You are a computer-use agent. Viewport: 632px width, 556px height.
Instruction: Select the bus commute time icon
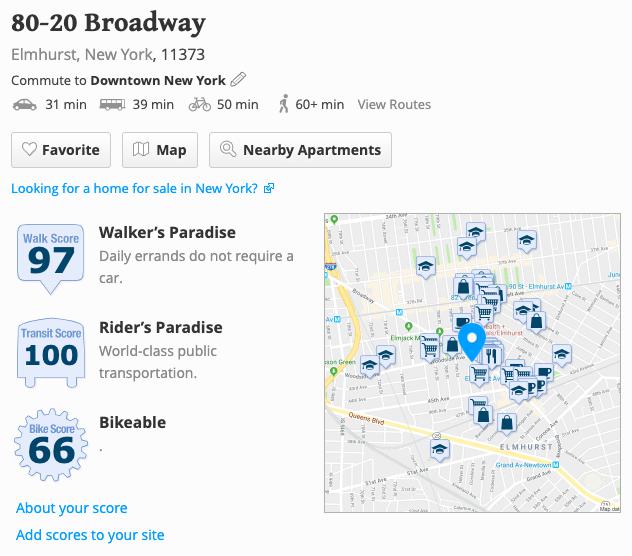[112, 104]
